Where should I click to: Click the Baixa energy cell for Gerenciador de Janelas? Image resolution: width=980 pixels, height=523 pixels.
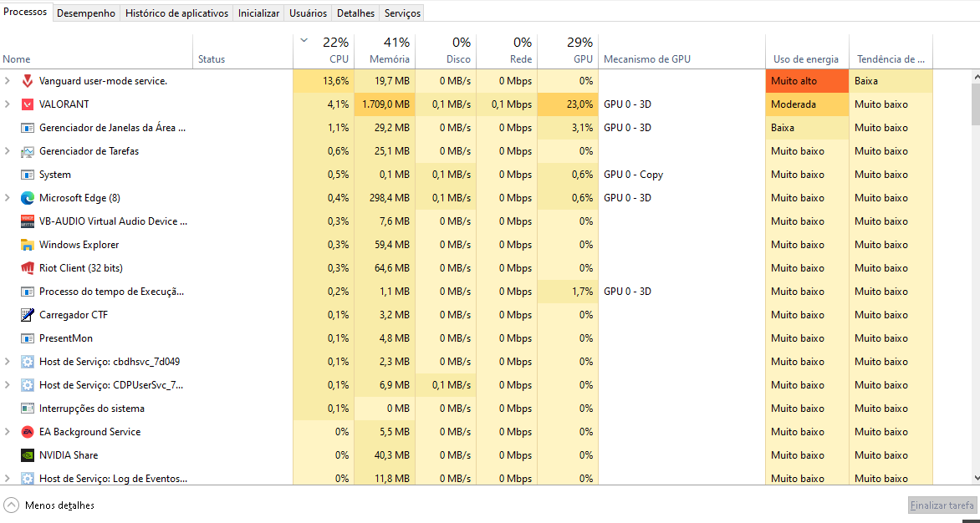pyautogui.click(x=808, y=128)
